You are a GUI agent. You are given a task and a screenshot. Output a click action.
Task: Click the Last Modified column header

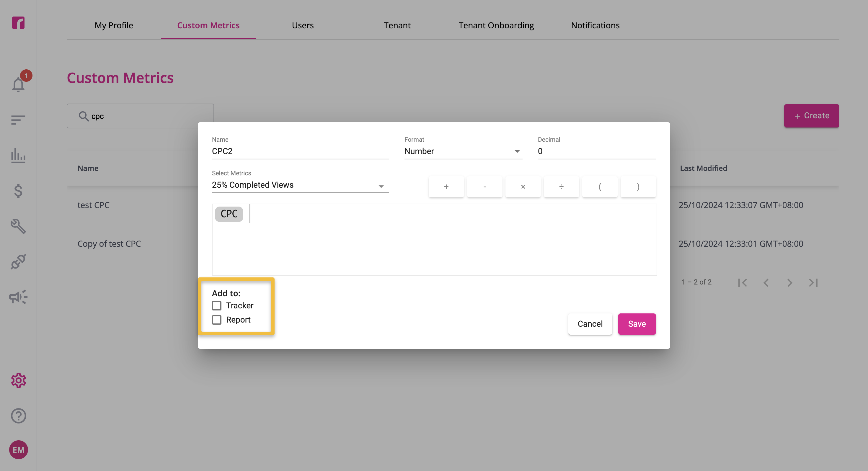[703, 168]
